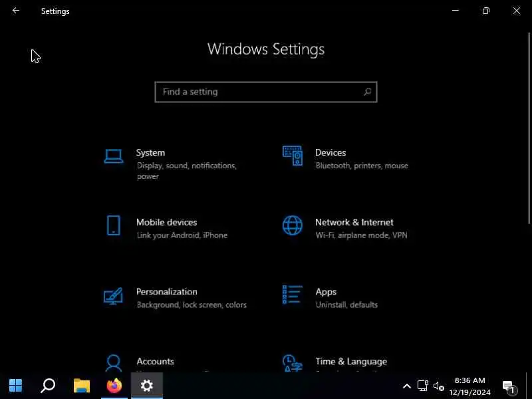Image resolution: width=532 pixels, height=399 pixels.
Task: Click 'Background, lock screen, colors' description
Action: click(192, 305)
